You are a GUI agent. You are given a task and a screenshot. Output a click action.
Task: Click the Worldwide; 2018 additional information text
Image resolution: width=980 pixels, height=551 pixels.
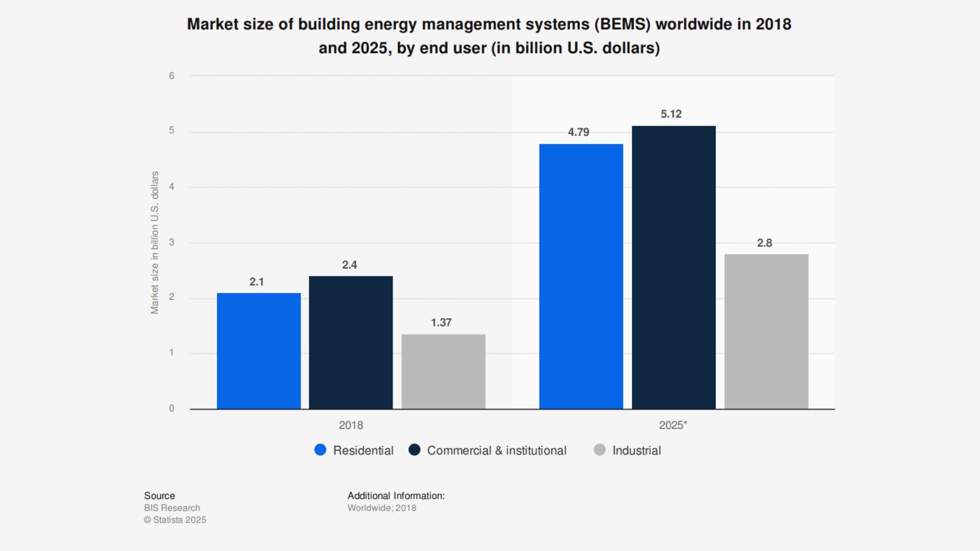[x=382, y=508]
